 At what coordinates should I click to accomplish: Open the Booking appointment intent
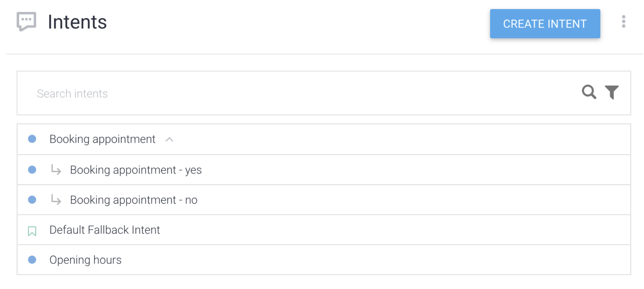[102, 139]
